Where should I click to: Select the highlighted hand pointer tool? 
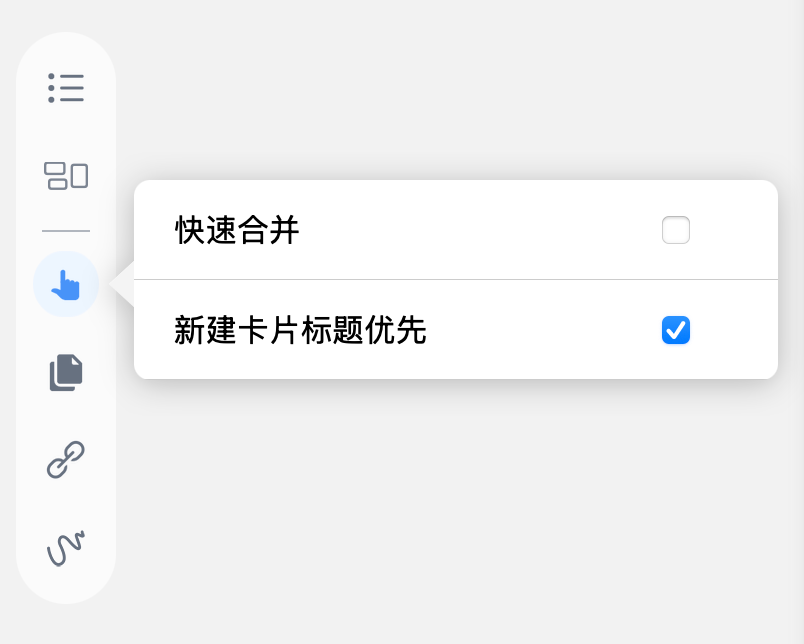click(66, 285)
